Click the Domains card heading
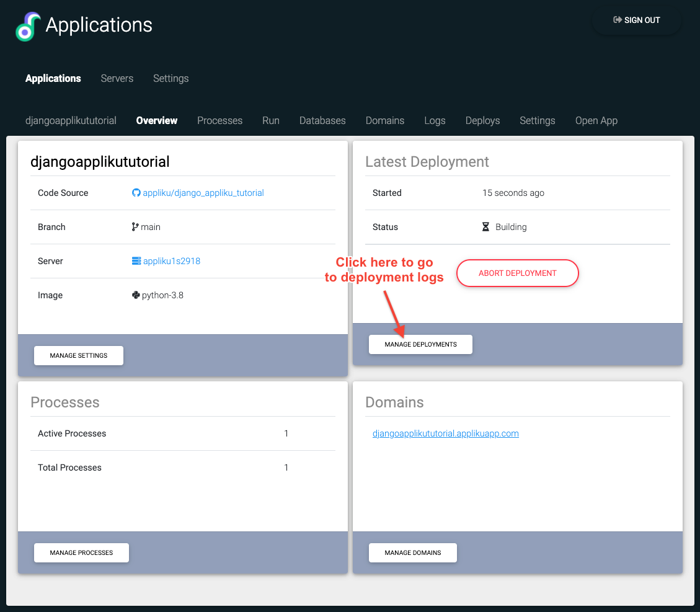Screen dimensions: 700x612 tap(395, 402)
